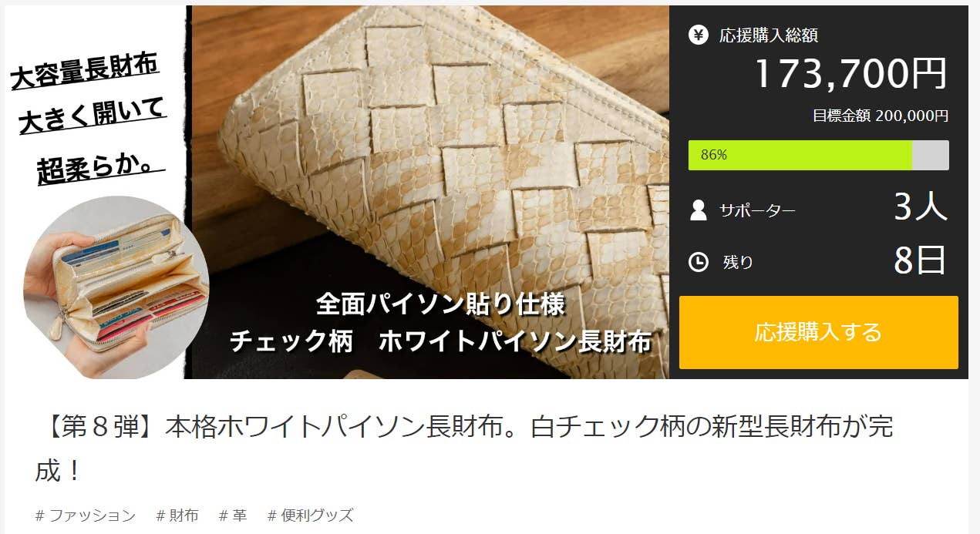Click the サポーター label
The image size is (980, 534).
click(757, 210)
